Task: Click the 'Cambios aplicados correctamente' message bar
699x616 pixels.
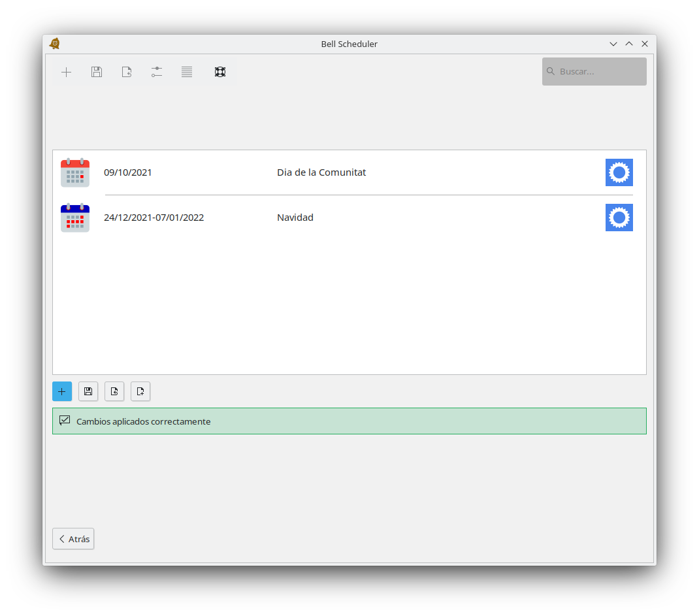Action: [349, 421]
